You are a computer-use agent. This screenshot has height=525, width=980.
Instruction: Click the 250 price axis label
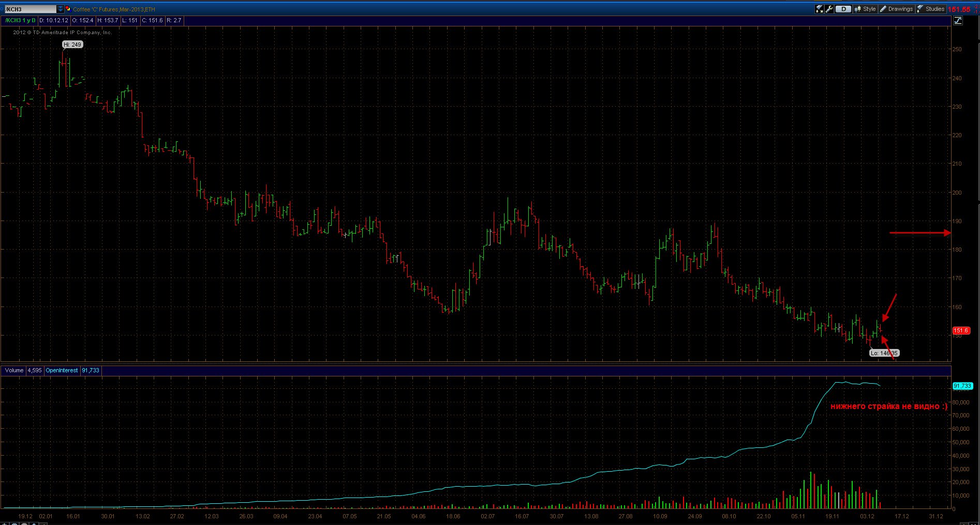click(957, 49)
